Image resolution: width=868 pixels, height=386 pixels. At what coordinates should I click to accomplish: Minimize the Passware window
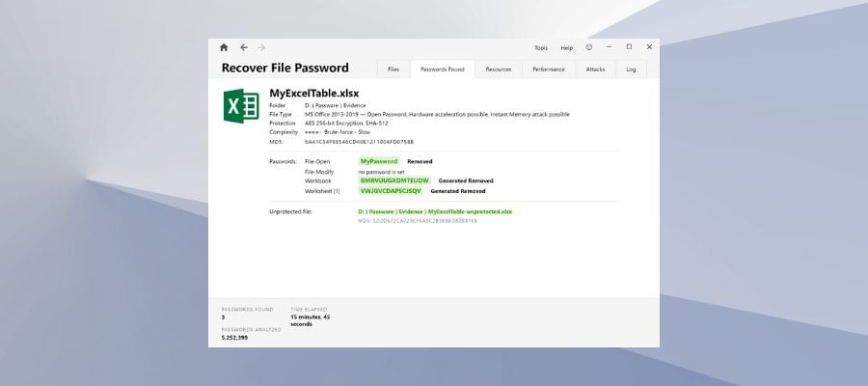point(609,47)
